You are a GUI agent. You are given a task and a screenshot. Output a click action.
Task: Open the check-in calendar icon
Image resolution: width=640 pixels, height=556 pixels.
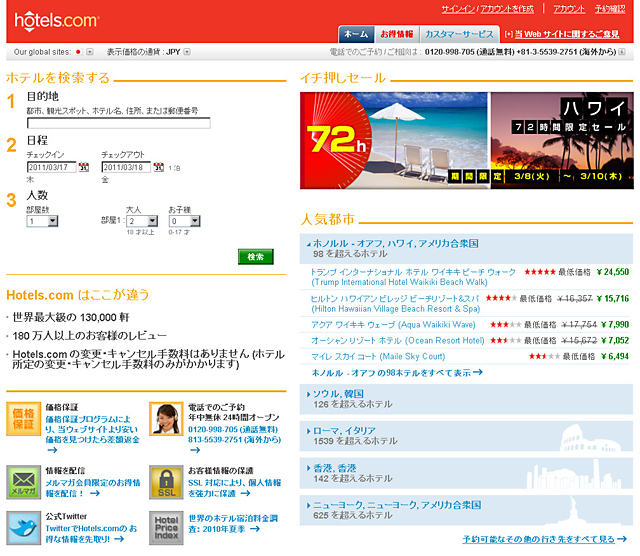84,167
